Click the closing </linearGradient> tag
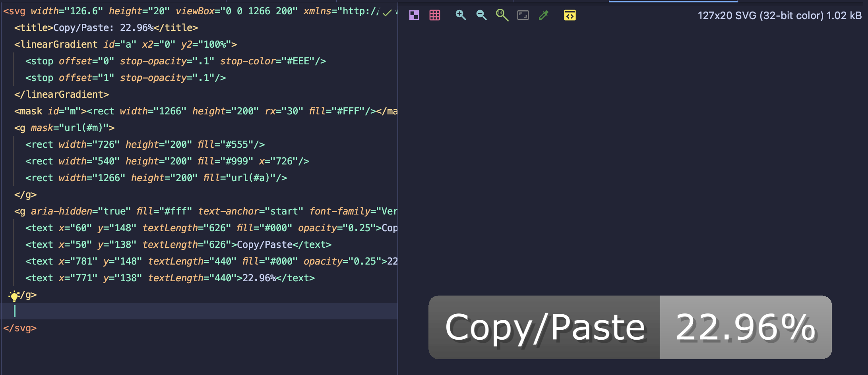This screenshot has height=375, width=868. 62,95
